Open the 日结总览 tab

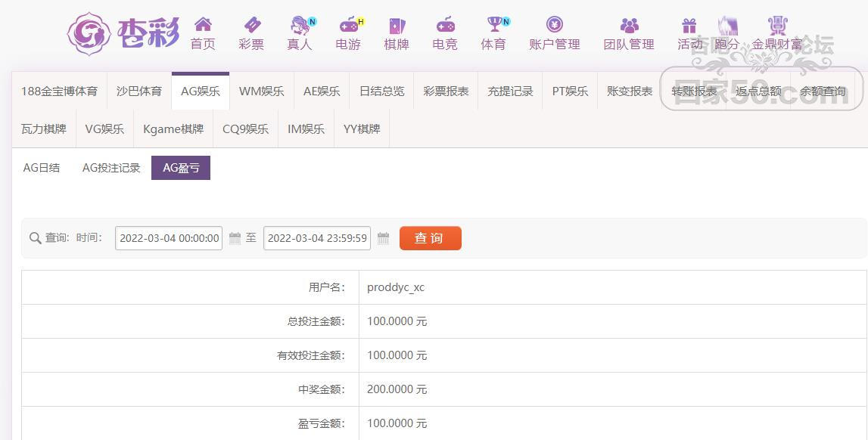click(382, 91)
